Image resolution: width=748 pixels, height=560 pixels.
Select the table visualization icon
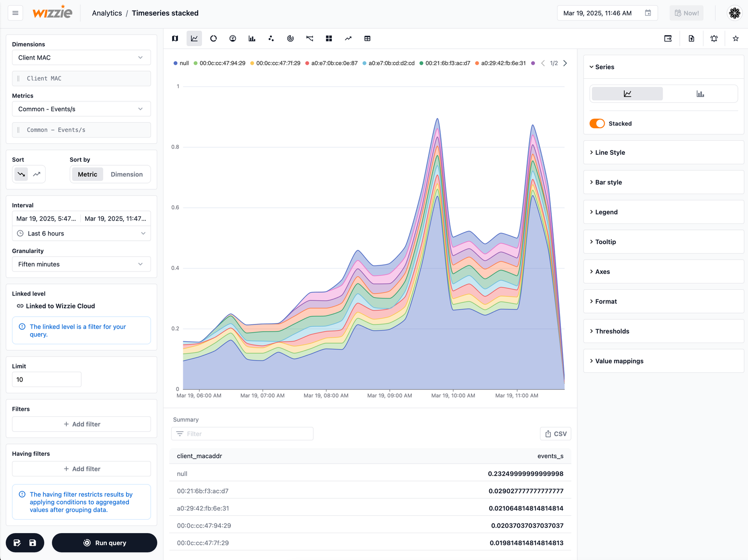pyautogui.click(x=368, y=38)
